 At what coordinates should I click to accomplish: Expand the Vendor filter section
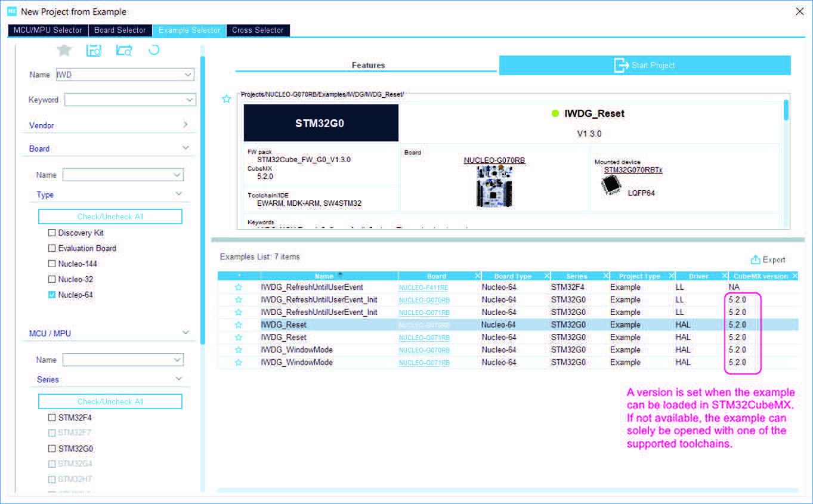click(186, 125)
